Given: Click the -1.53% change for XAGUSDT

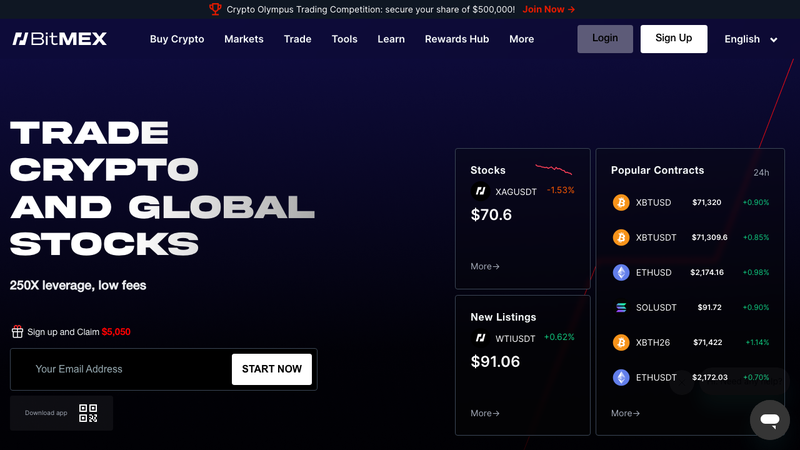Looking at the screenshot, I should [x=560, y=190].
